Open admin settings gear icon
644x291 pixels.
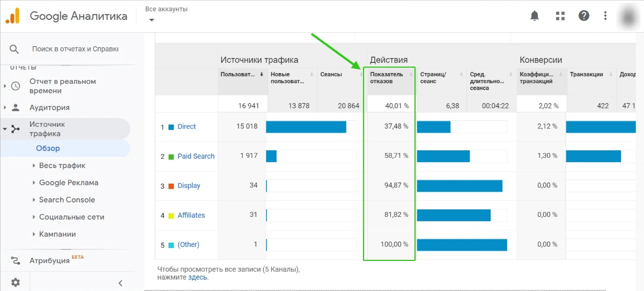pos(16,282)
